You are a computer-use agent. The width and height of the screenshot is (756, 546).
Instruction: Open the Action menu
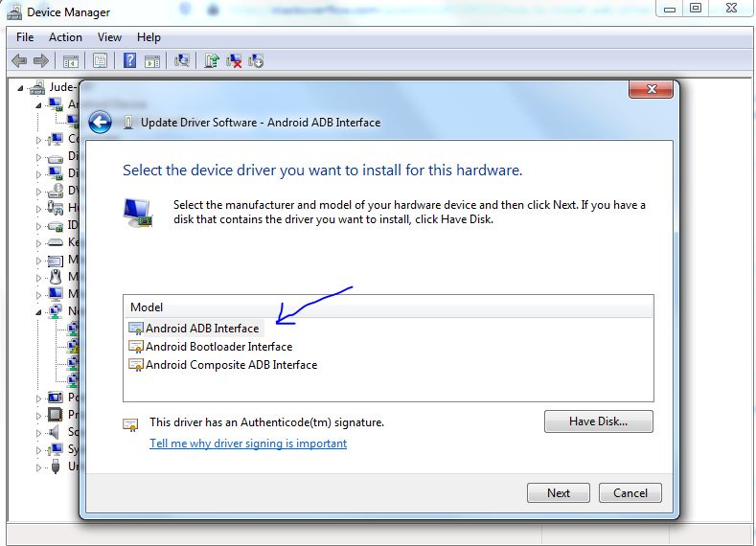tap(65, 37)
